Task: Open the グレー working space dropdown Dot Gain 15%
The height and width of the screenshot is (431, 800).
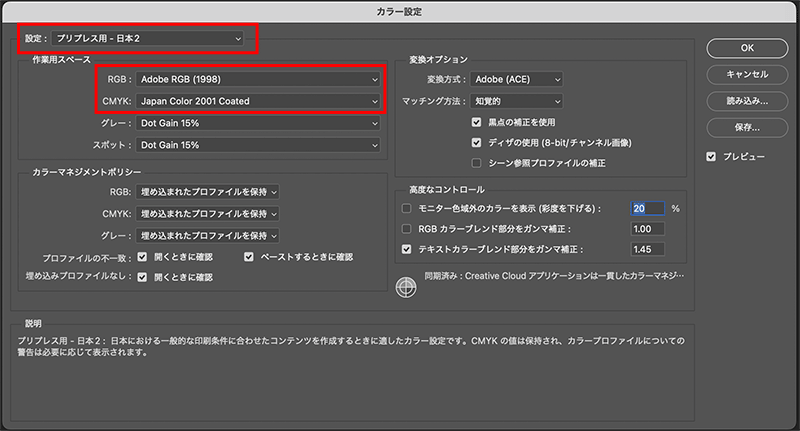Action: tap(258, 123)
